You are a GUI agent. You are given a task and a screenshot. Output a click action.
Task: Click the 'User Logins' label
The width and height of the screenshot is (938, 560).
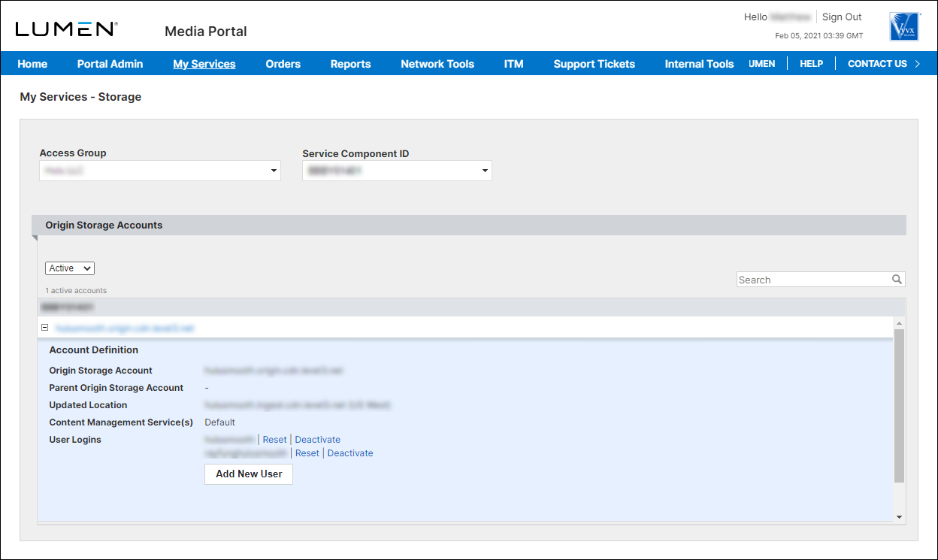click(x=75, y=440)
